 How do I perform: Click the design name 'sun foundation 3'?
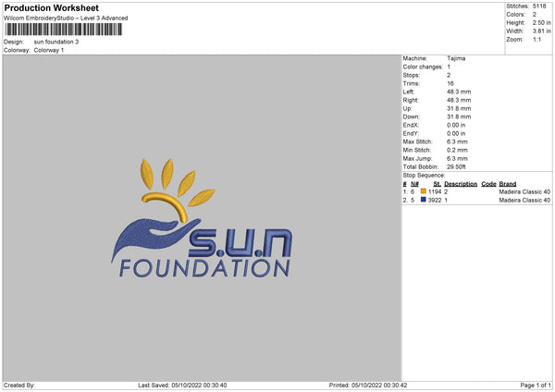tap(56, 42)
